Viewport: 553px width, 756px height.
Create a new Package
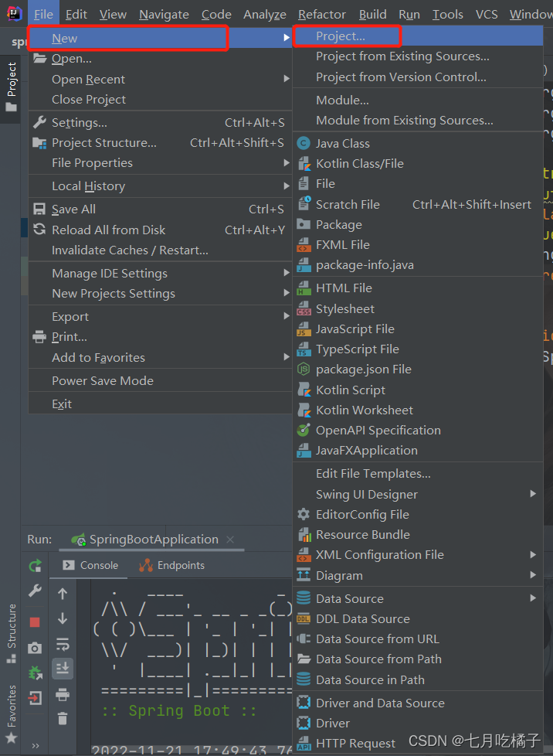pos(418,225)
